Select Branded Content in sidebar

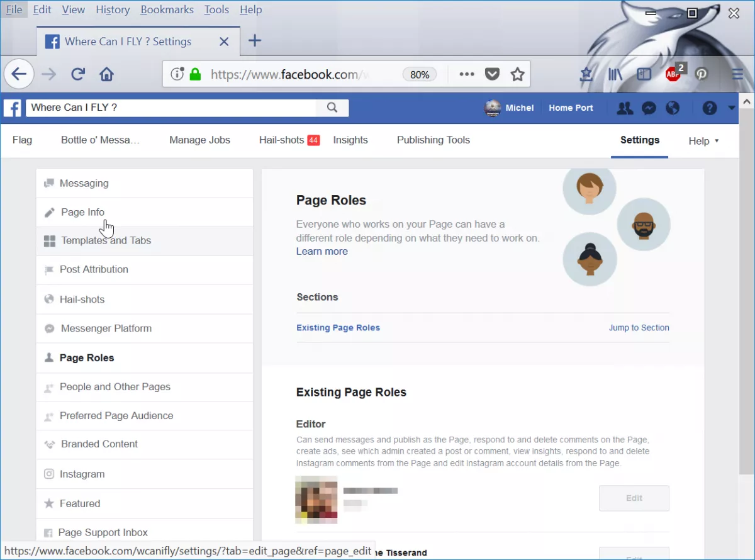(145, 444)
